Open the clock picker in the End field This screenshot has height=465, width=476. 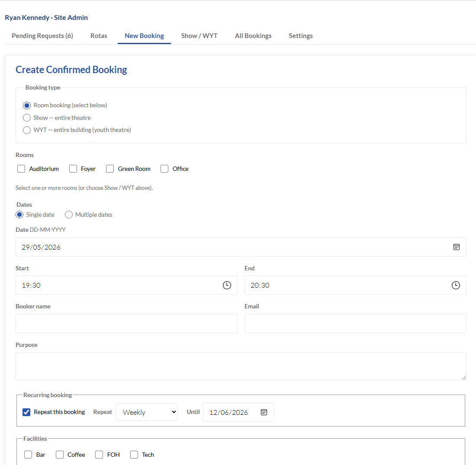456,285
